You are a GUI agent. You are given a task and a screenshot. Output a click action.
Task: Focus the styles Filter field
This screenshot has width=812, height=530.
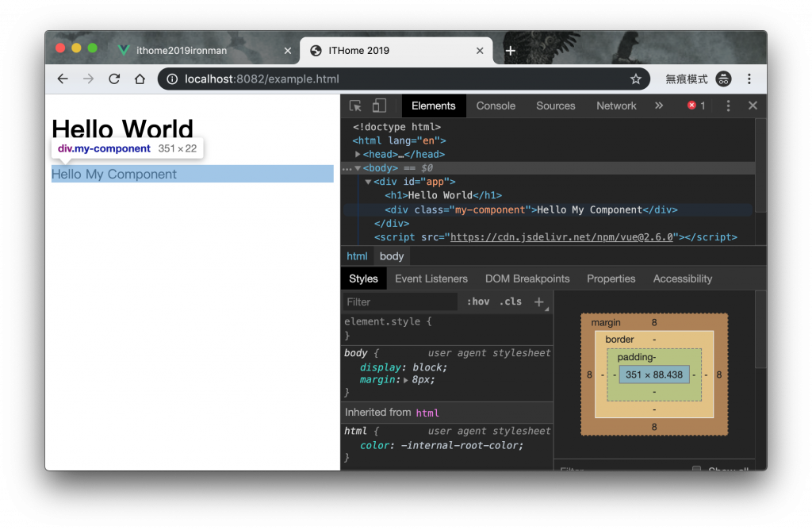pos(400,301)
